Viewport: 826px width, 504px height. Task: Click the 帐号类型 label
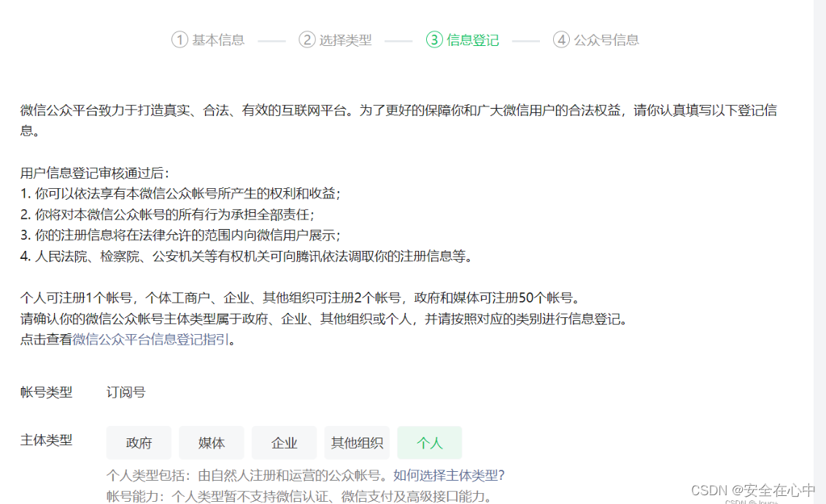(x=47, y=392)
